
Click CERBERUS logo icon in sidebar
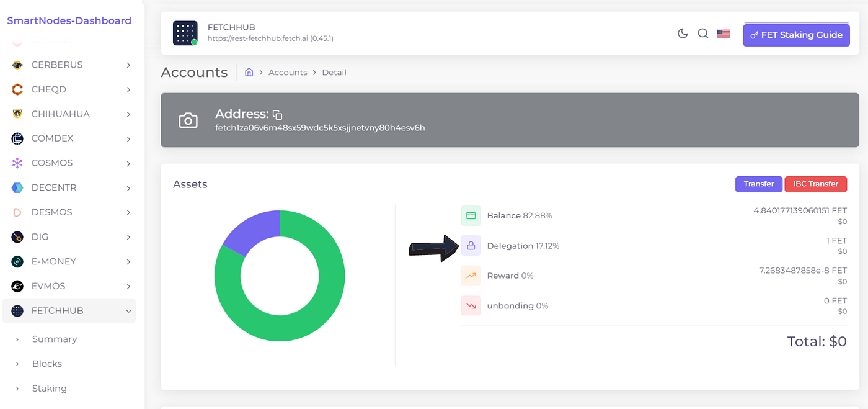click(17, 65)
